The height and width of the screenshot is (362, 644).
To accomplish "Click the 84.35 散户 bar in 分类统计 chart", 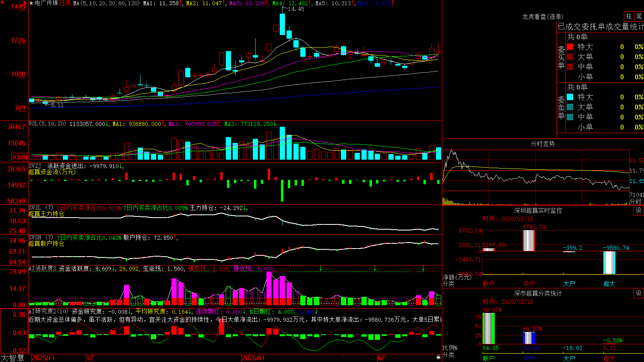I will 489,329.
